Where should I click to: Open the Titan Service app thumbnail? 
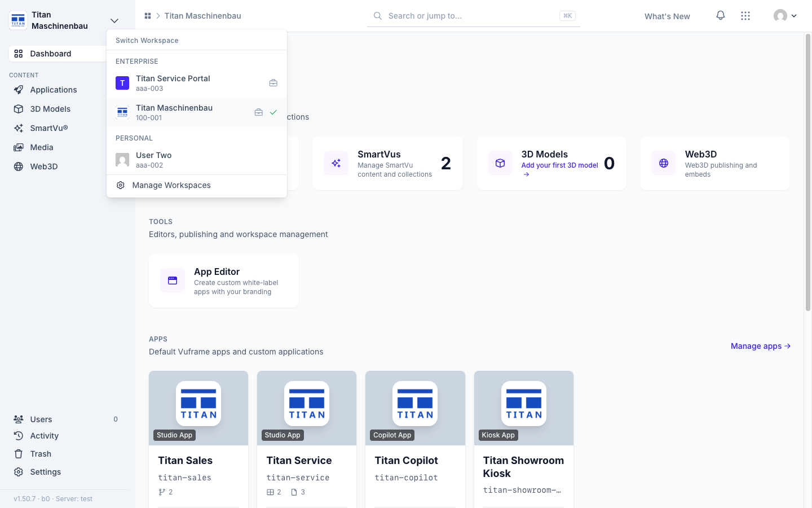(307, 408)
